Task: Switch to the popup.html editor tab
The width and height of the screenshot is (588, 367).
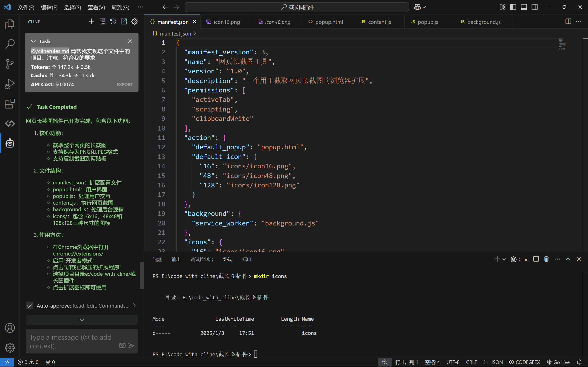Action: click(329, 22)
